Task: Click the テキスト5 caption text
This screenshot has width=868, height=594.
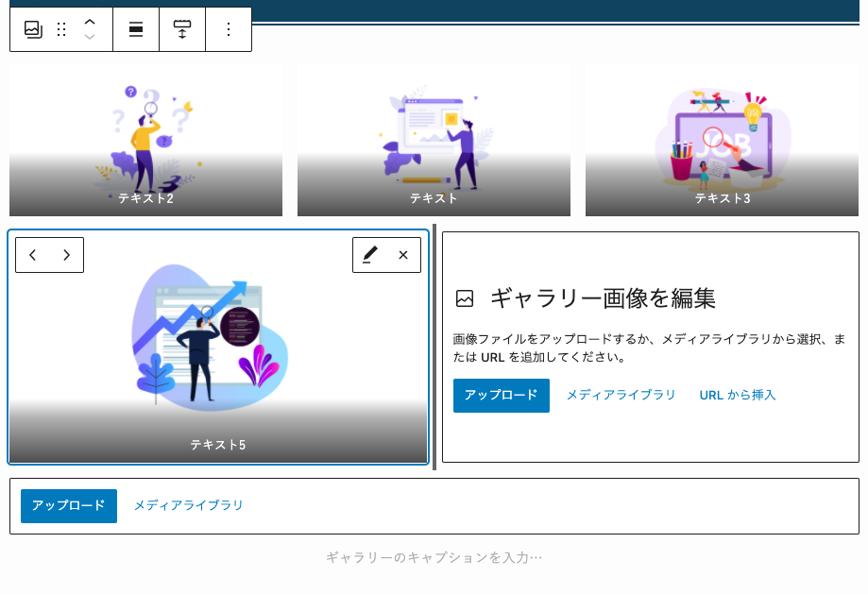Action: (x=218, y=445)
